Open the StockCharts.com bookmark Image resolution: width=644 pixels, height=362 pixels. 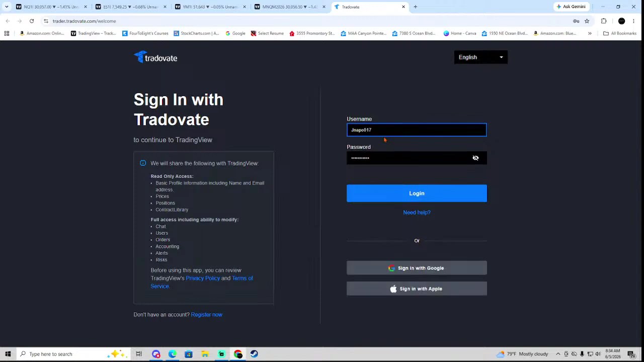(x=196, y=33)
